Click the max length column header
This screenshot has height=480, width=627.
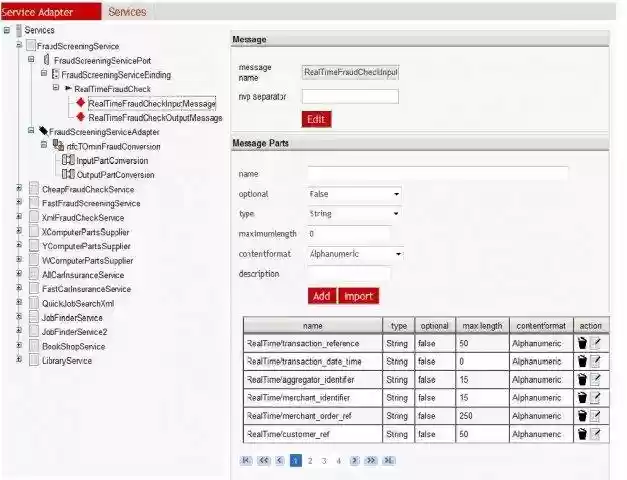tap(482, 326)
